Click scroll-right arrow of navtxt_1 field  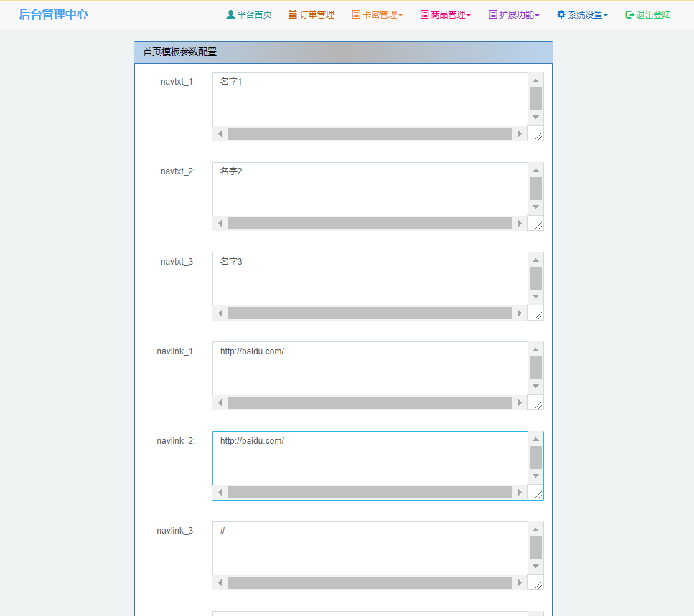click(x=520, y=133)
